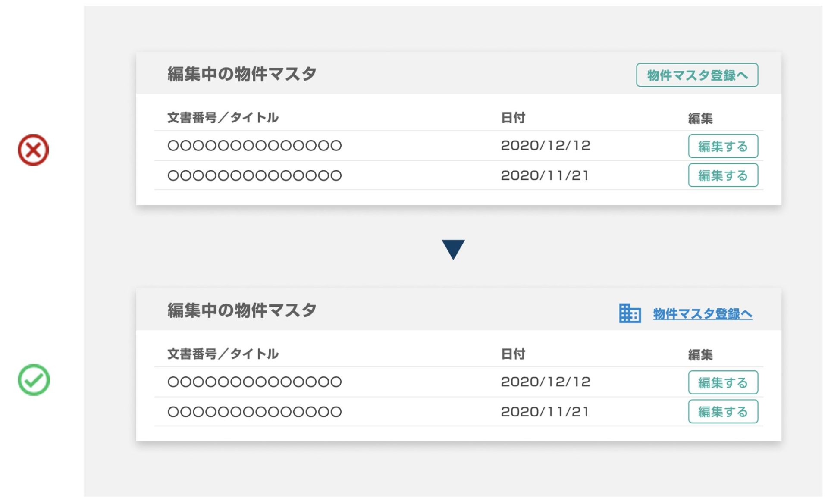
Task: Click 編集する for the 2020/12/12 top row
Action: 723,146
